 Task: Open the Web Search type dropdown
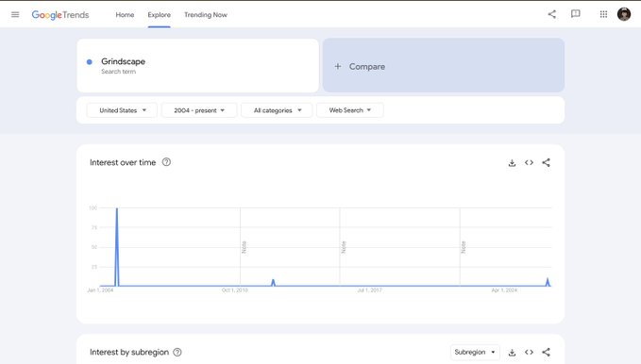[350, 110]
